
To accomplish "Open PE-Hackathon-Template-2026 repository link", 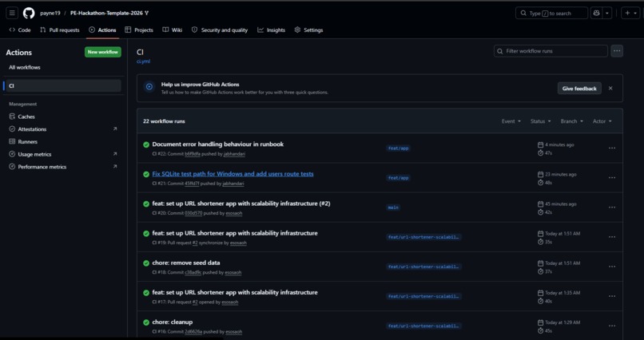I will click(x=106, y=13).
